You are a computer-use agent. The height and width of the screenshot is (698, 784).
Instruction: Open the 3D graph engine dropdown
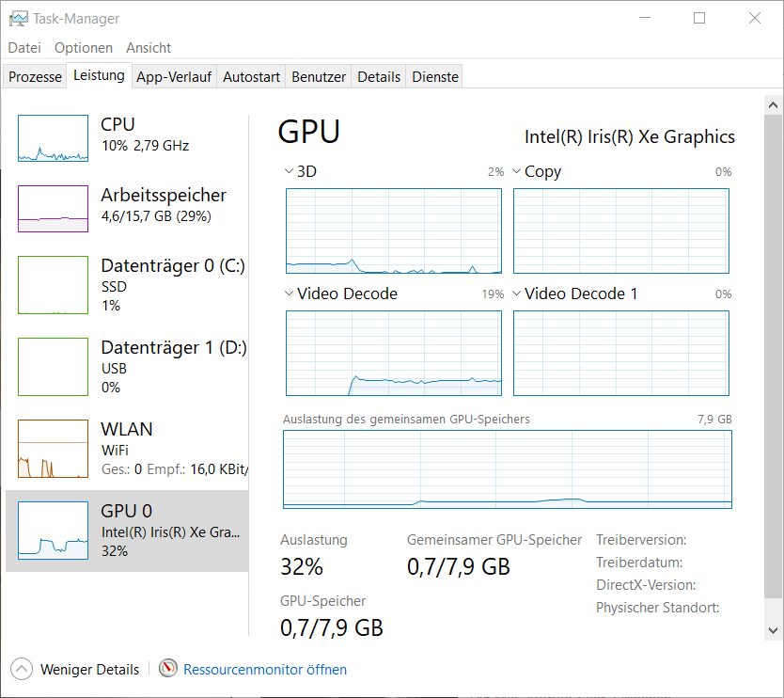(x=288, y=171)
